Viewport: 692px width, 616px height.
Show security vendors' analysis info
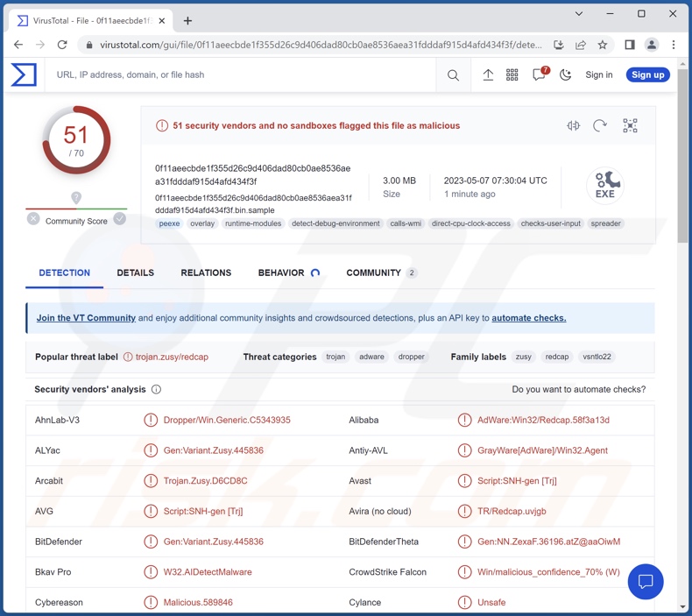click(x=156, y=389)
